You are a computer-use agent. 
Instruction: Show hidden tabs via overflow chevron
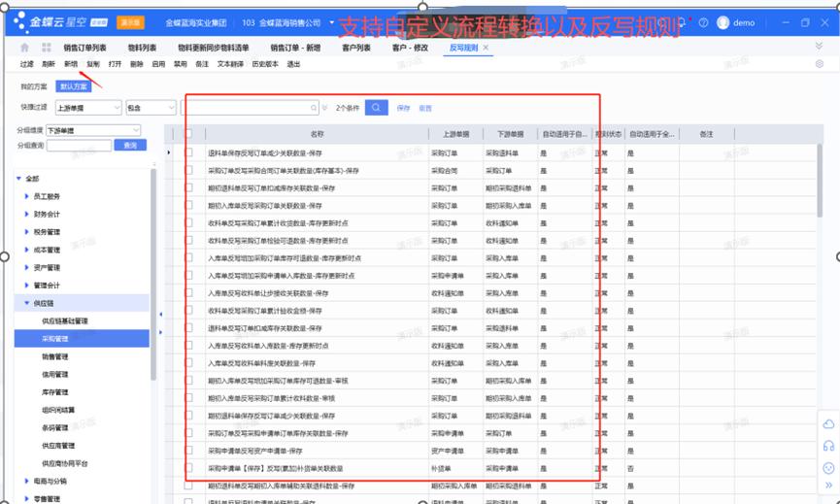coord(819,46)
